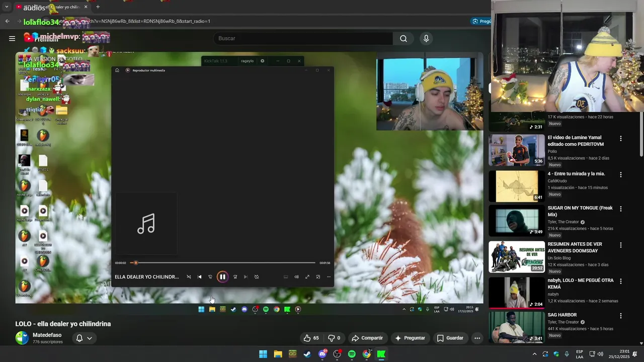Open Discord from the Windows taskbar

(x=323, y=354)
